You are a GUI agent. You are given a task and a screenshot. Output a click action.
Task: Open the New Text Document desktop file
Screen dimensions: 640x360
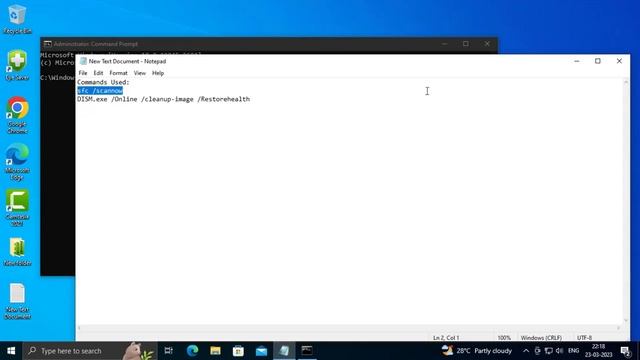(17, 301)
